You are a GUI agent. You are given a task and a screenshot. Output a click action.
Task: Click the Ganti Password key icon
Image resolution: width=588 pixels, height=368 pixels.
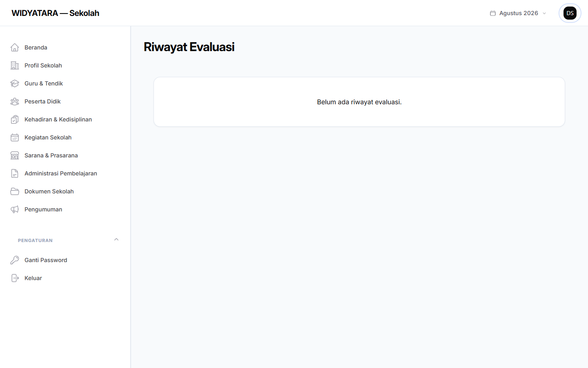point(15,260)
